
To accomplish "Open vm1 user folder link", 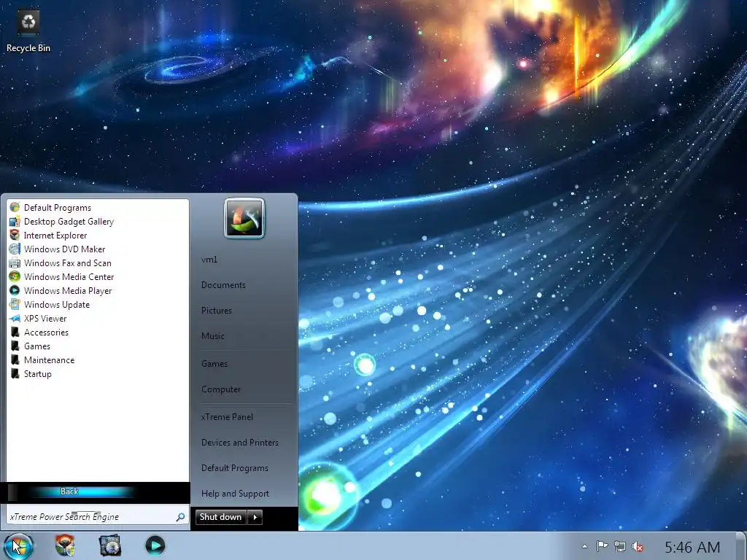I will pyautogui.click(x=209, y=260).
